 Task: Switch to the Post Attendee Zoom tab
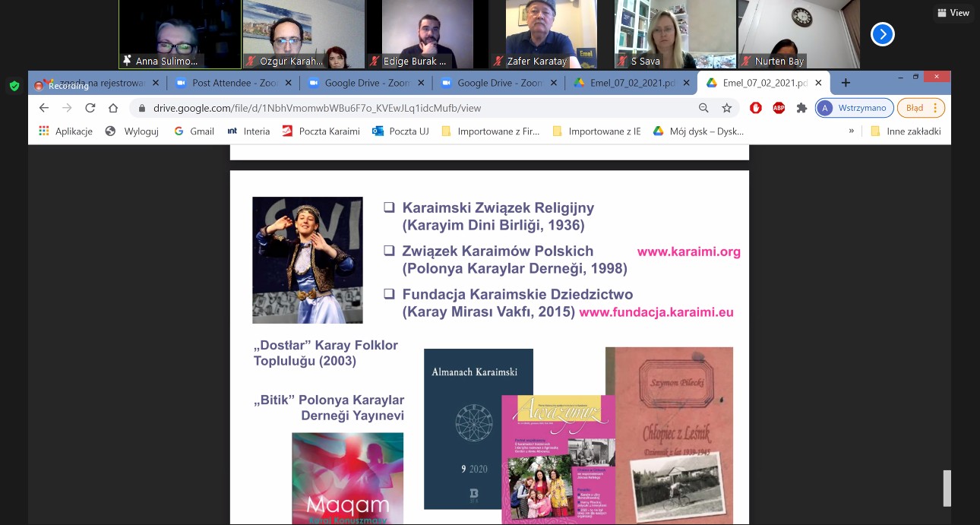[x=232, y=83]
